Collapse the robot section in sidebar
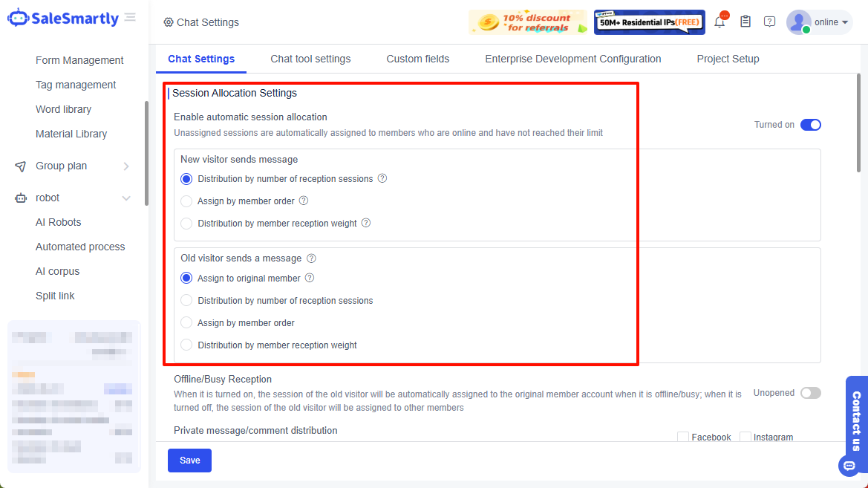868x488 pixels. click(126, 198)
